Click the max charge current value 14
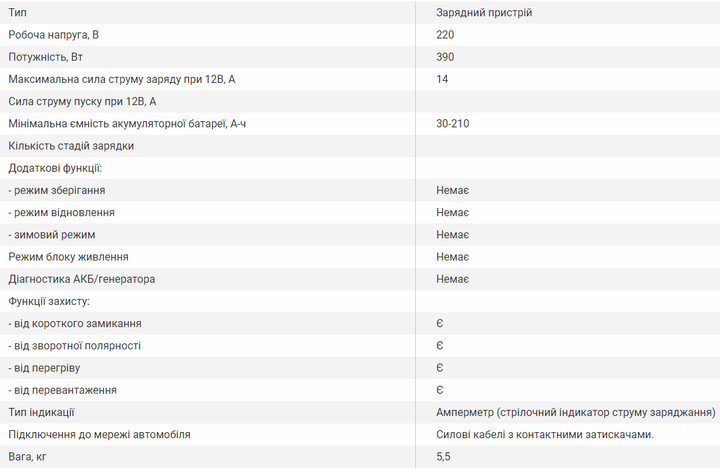Screen dimensions: 720x472 coord(442,79)
